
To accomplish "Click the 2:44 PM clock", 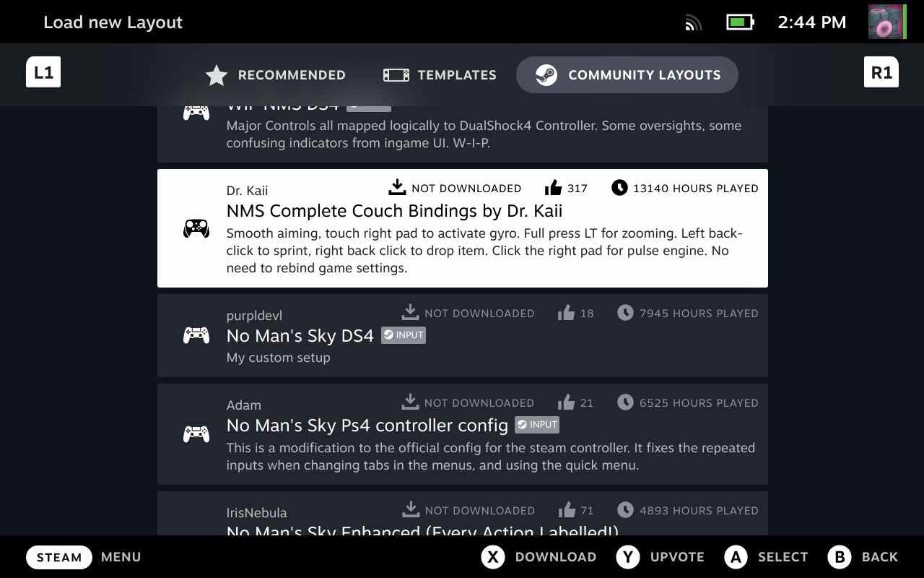I will 812,22.
